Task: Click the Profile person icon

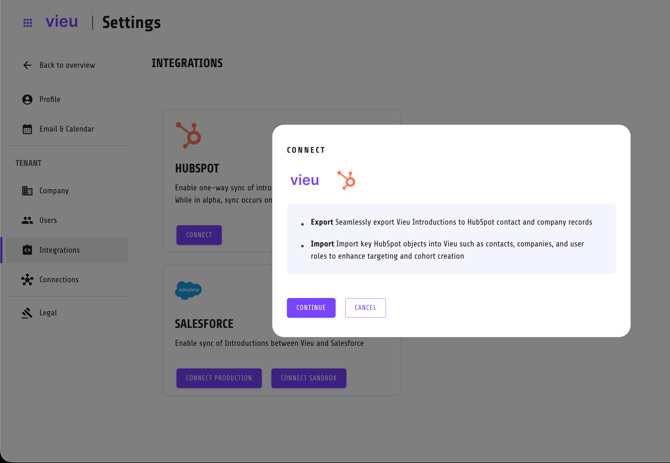Action: pos(27,100)
